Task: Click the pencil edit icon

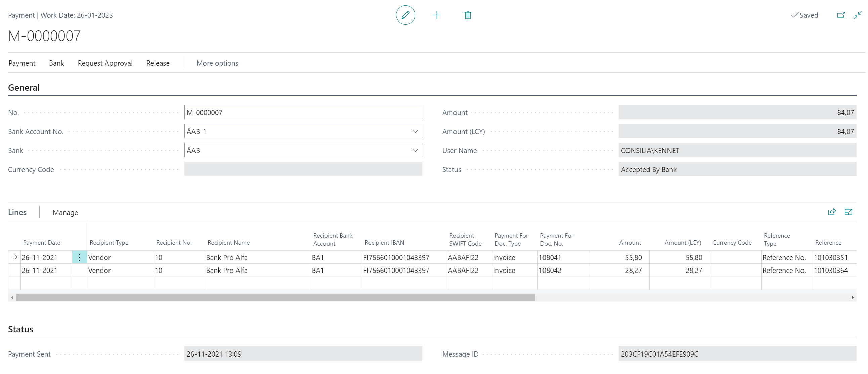Action: pyautogui.click(x=405, y=15)
